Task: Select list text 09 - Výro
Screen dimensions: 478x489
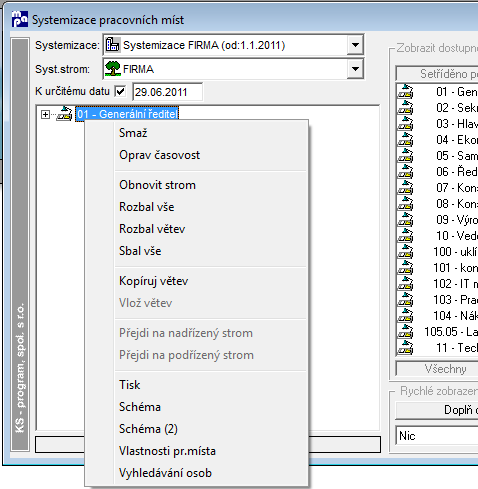Action: (x=457, y=220)
